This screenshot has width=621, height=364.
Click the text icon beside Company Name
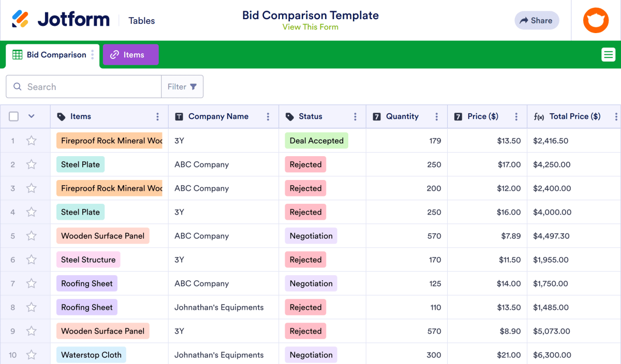(x=179, y=116)
